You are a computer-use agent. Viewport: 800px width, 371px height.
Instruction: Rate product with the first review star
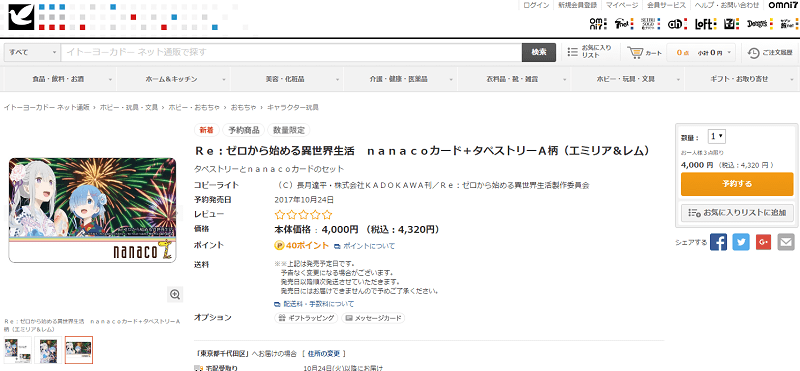click(280, 214)
